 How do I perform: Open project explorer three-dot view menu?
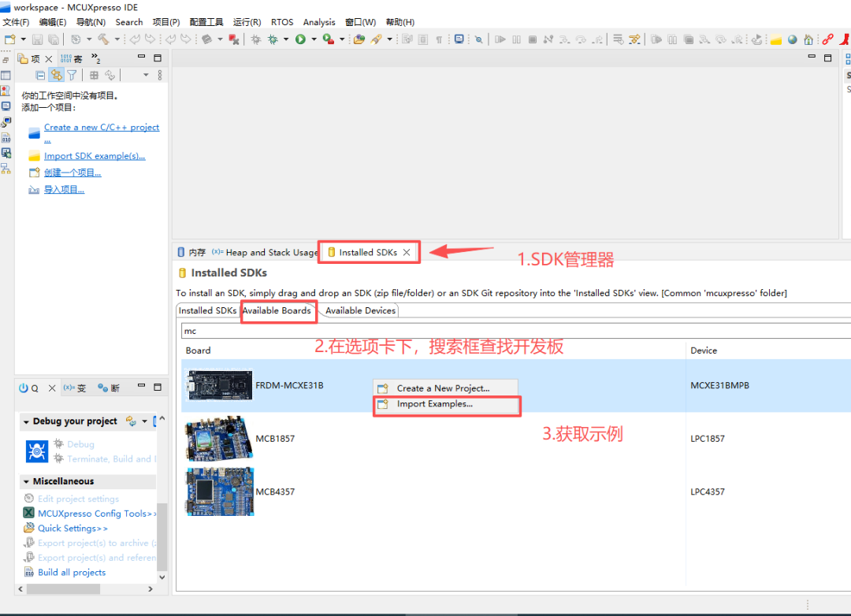pyautogui.click(x=159, y=75)
